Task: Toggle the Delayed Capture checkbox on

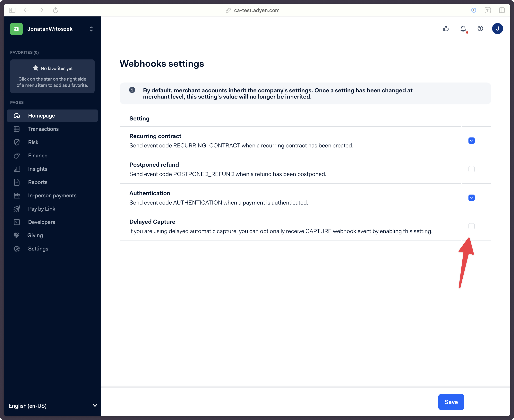Action: tap(472, 226)
